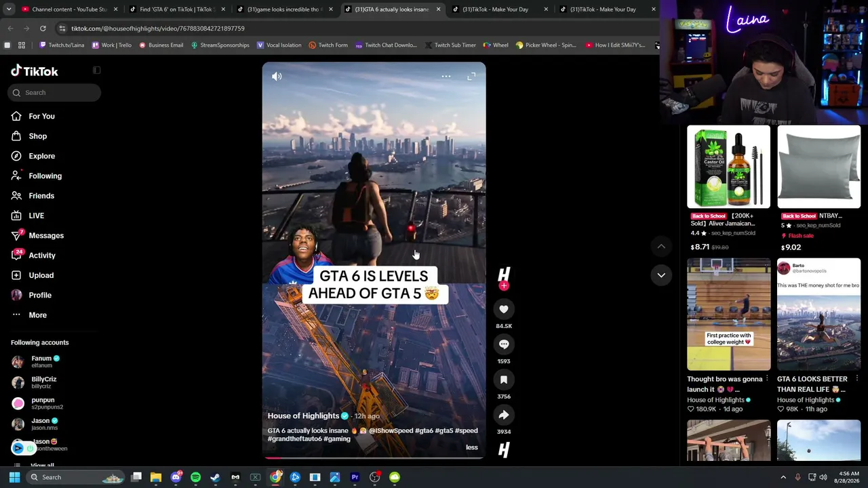
Task: Open the Twitch Sub Timer bookmark
Action: click(x=450, y=45)
